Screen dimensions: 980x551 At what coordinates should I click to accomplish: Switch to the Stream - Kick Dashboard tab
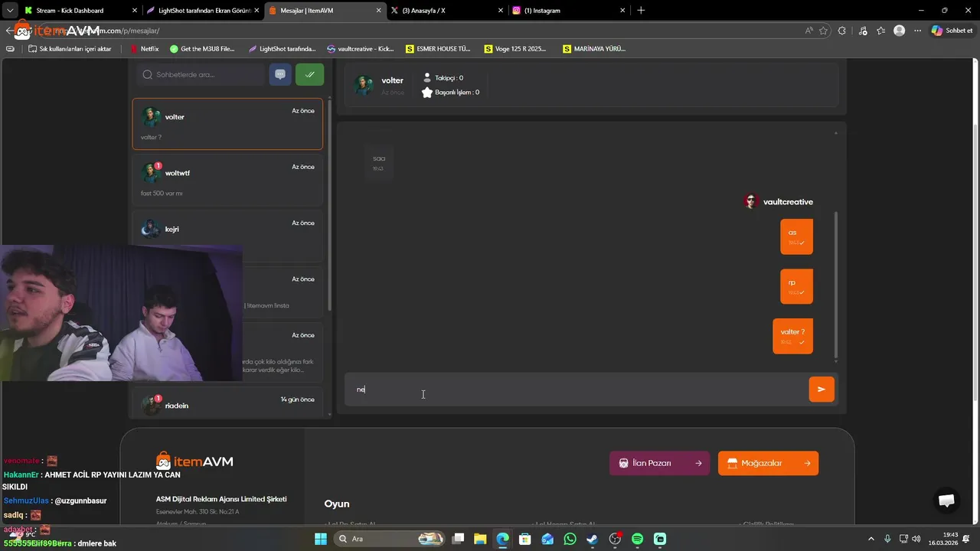click(80, 11)
